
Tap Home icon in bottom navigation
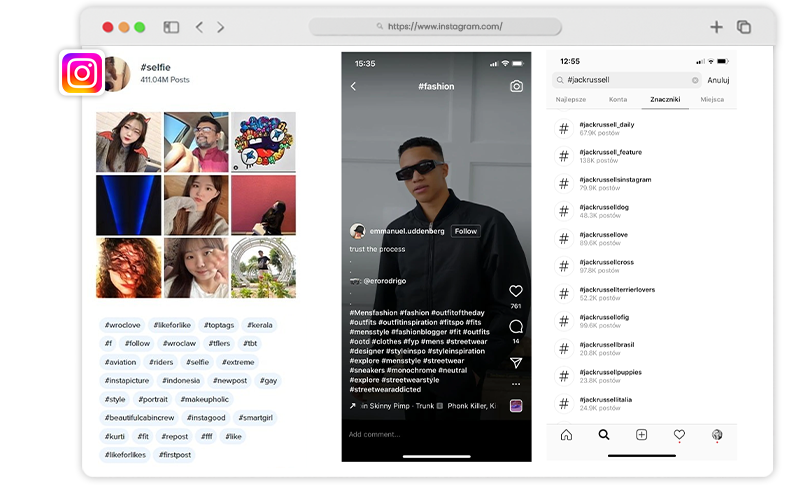pyautogui.click(x=566, y=435)
